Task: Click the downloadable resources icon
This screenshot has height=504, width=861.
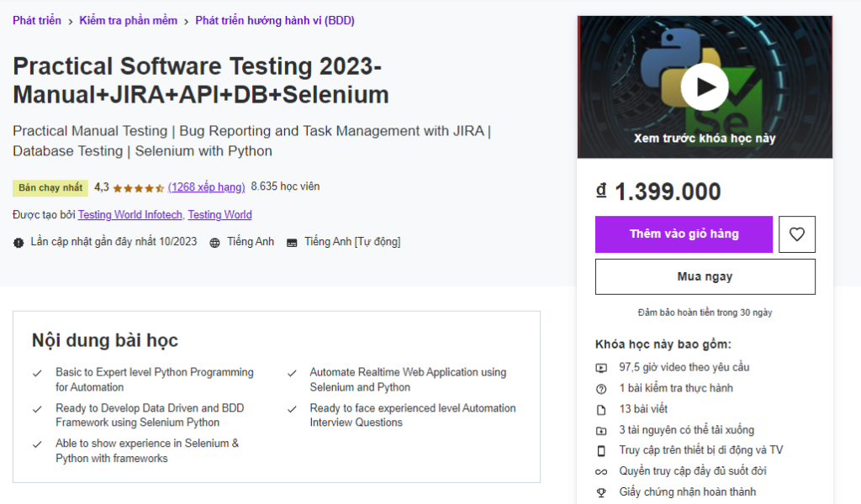Action: coord(601,430)
